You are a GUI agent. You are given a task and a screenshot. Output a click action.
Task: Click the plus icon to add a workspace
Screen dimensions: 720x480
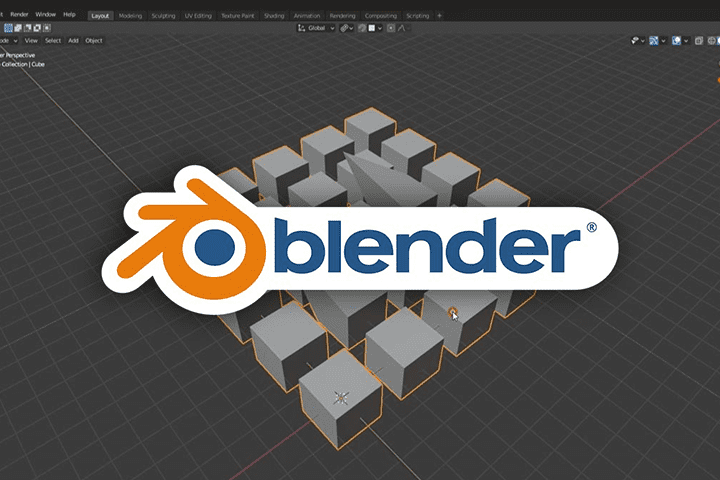click(x=439, y=16)
